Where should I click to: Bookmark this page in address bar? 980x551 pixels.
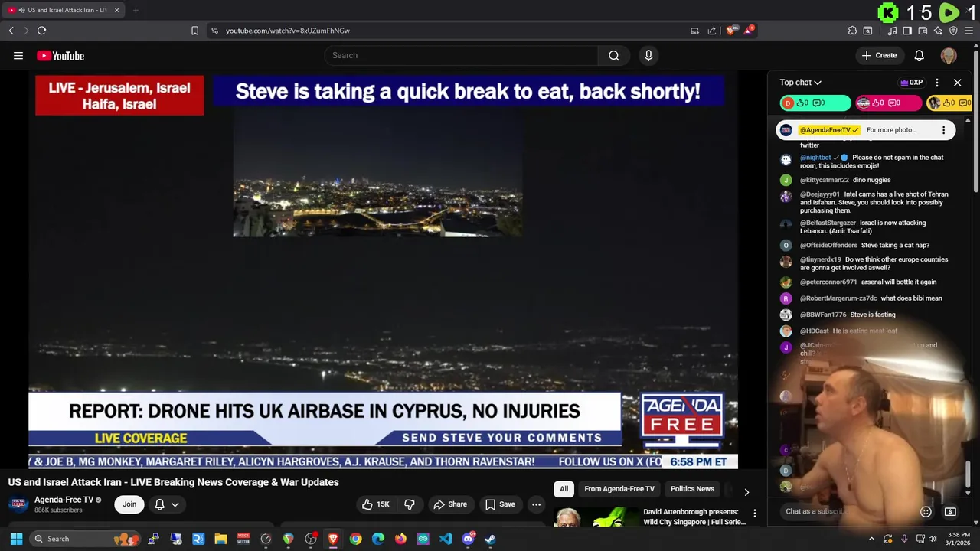[x=194, y=31]
